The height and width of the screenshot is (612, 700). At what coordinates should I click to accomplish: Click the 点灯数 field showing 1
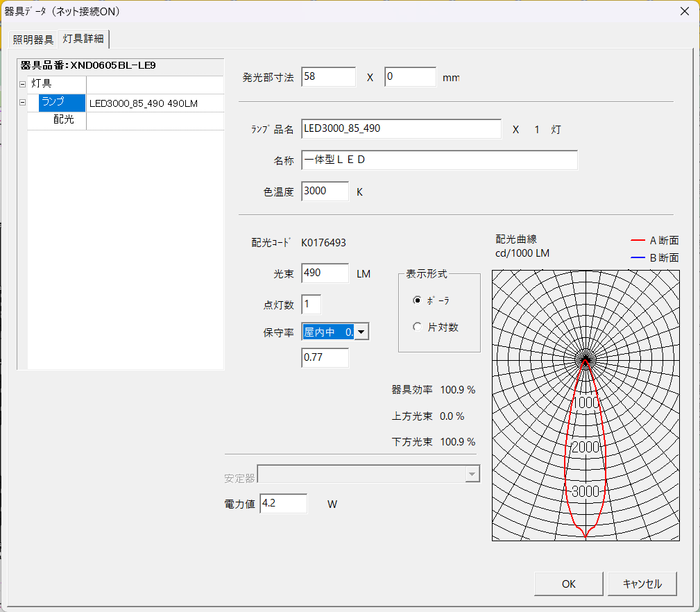coord(311,305)
